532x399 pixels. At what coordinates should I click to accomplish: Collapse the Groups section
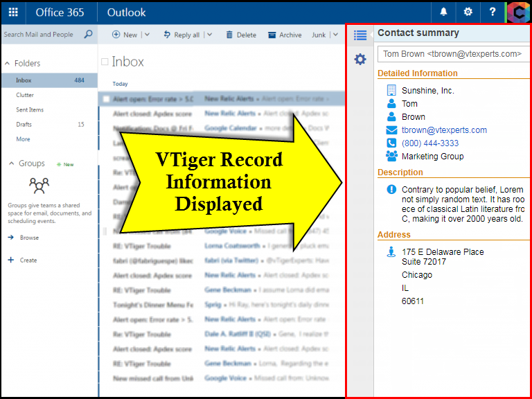11,163
